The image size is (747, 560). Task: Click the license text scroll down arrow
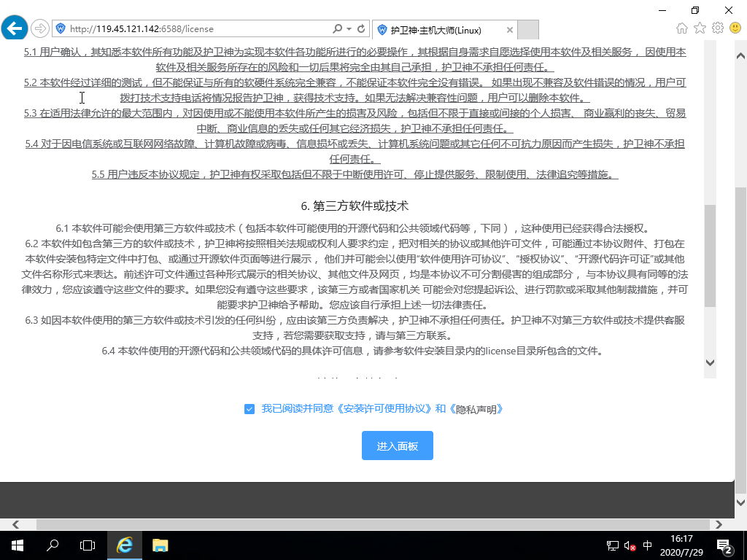coord(710,362)
